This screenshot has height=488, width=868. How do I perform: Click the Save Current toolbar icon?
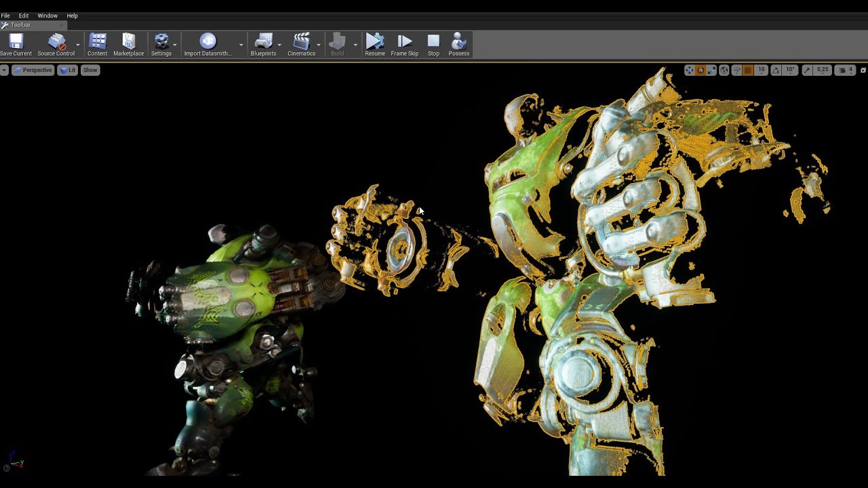click(x=16, y=42)
